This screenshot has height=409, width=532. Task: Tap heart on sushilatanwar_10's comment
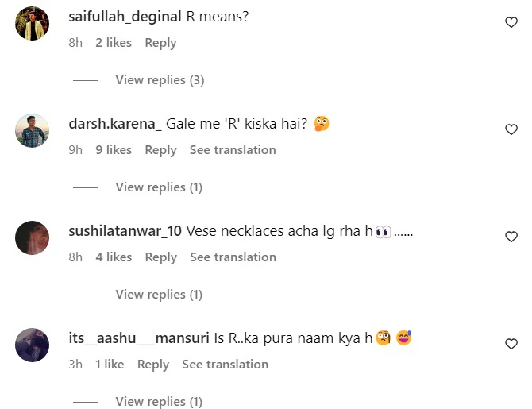(511, 237)
